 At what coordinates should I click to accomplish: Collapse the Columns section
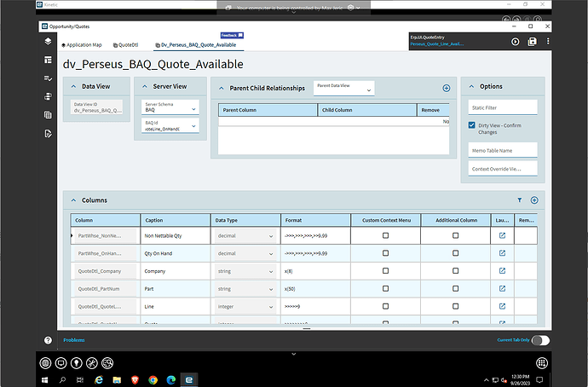click(73, 200)
